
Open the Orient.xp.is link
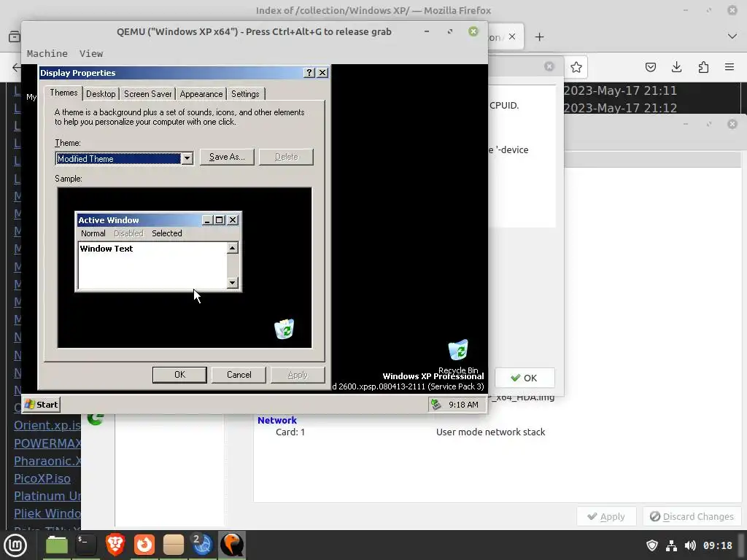(x=47, y=425)
